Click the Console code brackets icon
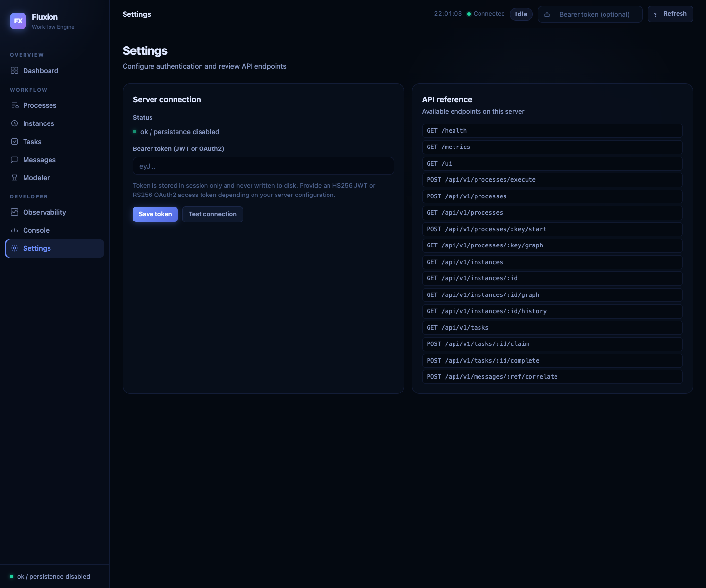The width and height of the screenshot is (706, 588). coord(14,230)
